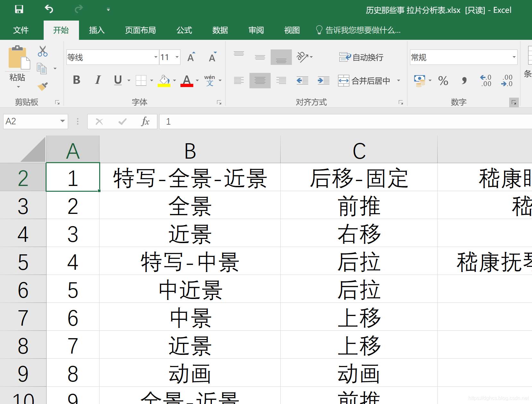Open borders dropdown arrow
Image resolution: width=532 pixels, height=404 pixels.
coord(152,80)
